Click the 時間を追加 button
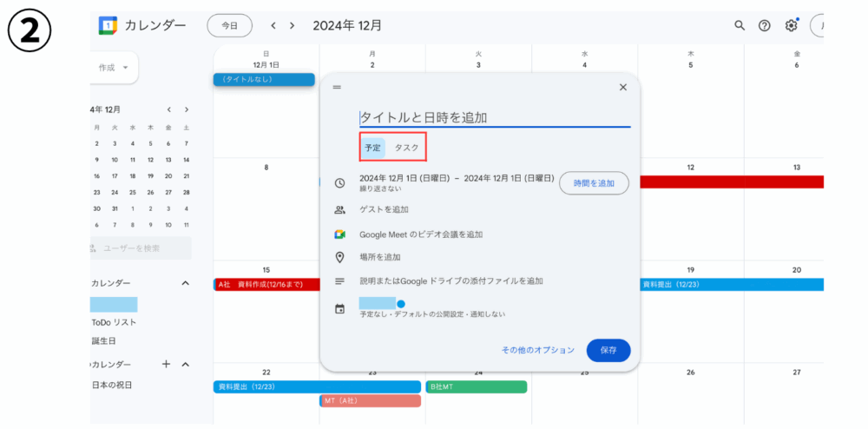The height and width of the screenshot is (429, 868). point(594,183)
